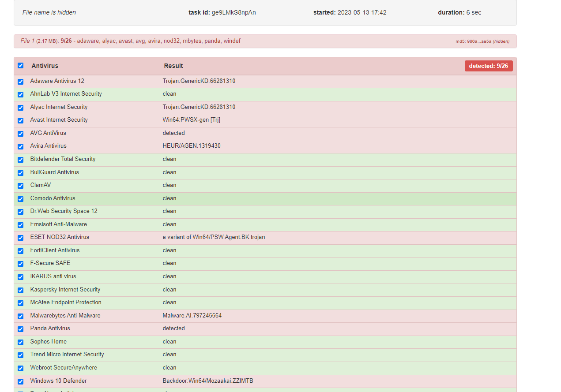Toggle the Malwarebytes Anti-Malware checkbox
This screenshot has width=561, height=392.
tap(20, 316)
